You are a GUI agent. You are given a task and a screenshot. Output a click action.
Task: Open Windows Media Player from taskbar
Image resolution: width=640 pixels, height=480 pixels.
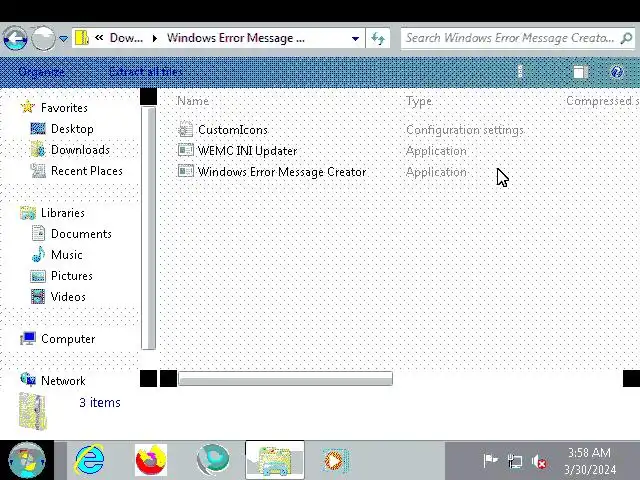pyautogui.click(x=336, y=460)
